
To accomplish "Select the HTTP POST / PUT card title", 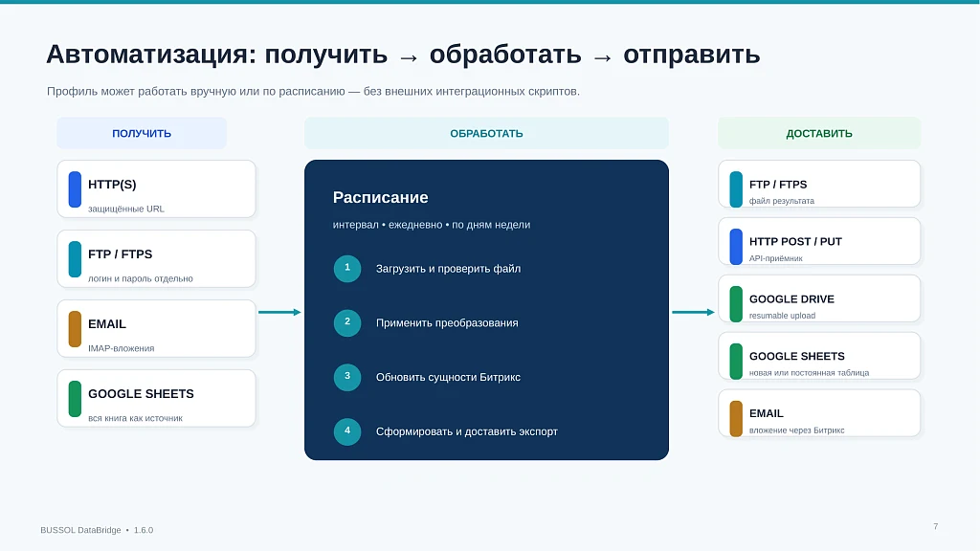I will [795, 242].
